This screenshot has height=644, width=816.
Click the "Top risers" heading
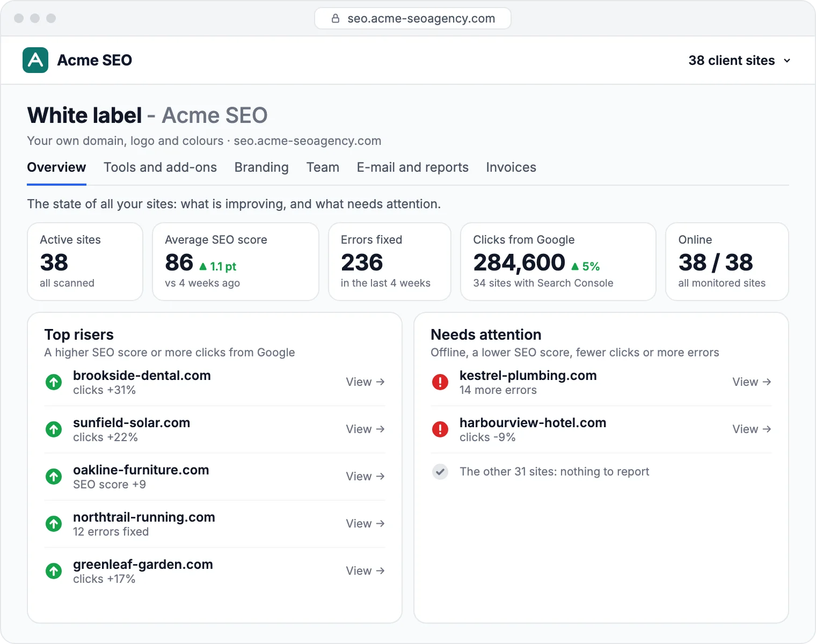click(x=79, y=335)
